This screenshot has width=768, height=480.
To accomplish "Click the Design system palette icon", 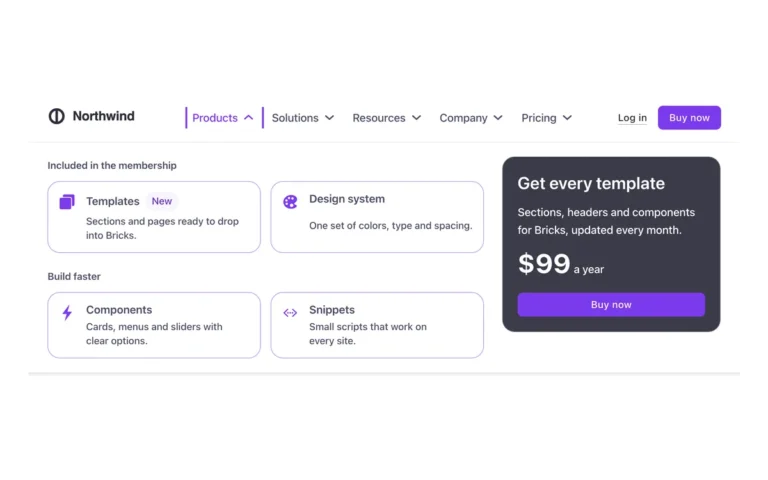I will click(290, 201).
